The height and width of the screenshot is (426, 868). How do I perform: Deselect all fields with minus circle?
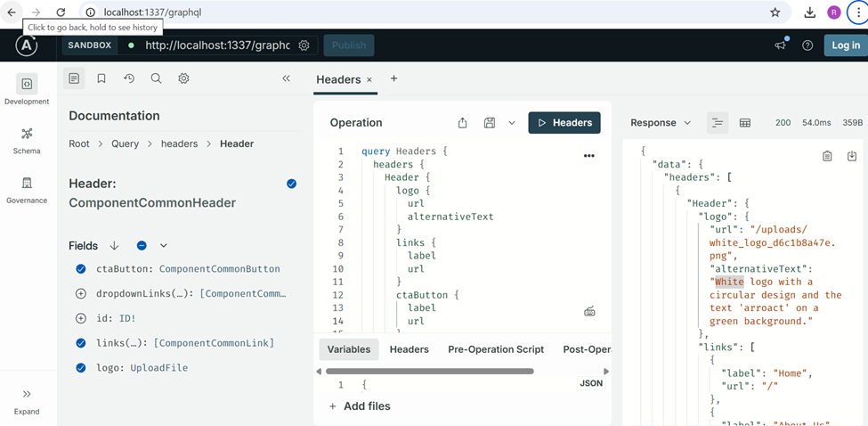pyautogui.click(x=142, y=245)
